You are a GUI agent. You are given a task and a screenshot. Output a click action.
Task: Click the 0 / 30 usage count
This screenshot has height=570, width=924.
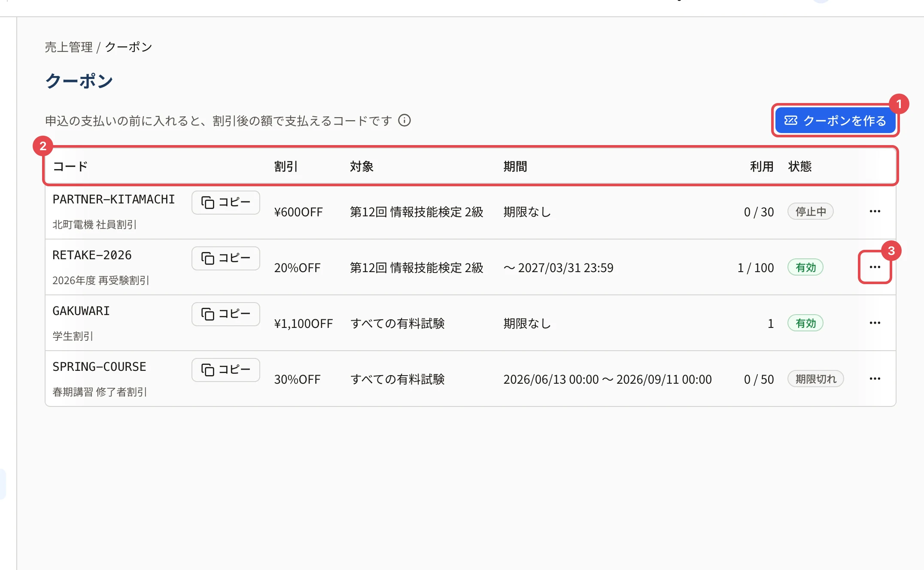point(759,212)
